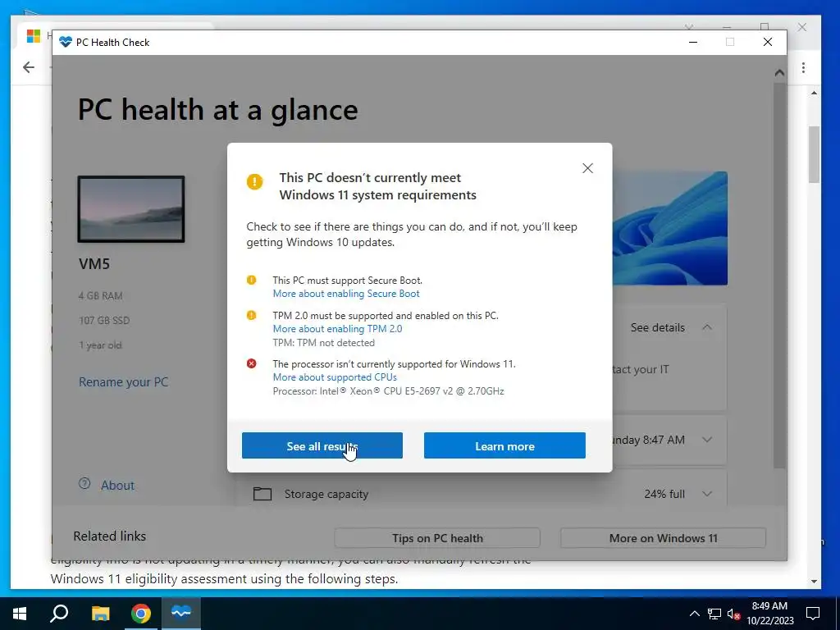Screen dimensions: 840x630
Task: Click browser window scrollbar down arrow
Action: 815,582
